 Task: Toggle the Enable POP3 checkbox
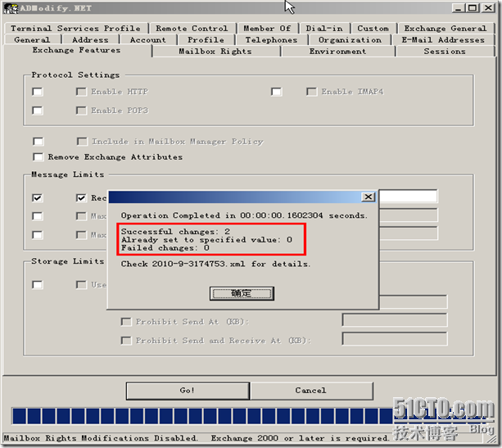coord(81,111)
